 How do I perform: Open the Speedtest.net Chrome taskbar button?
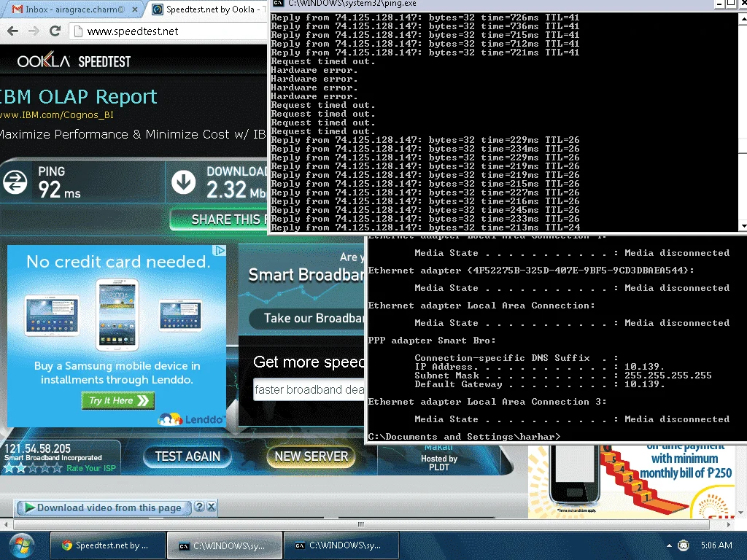[x=108, y=545]
